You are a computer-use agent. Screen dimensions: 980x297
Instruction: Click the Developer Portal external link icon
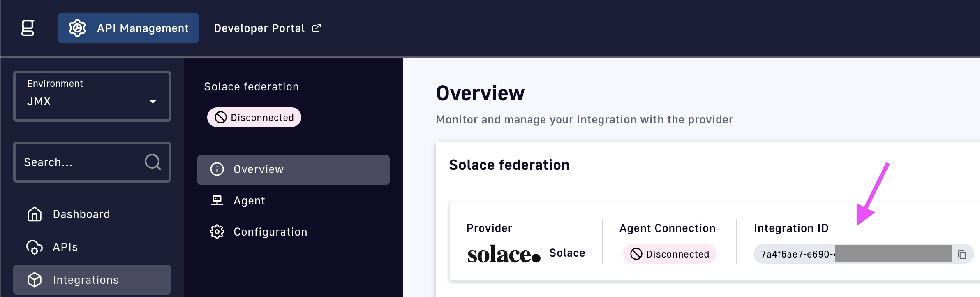pos(317,28)
